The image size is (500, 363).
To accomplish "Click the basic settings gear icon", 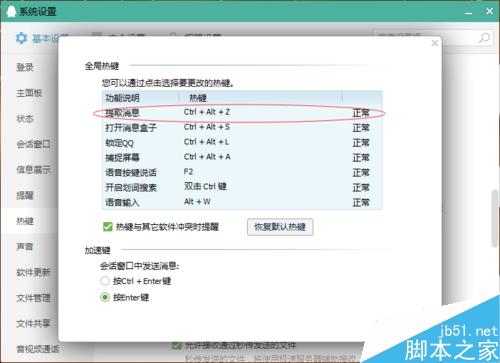I will point(21,38).
